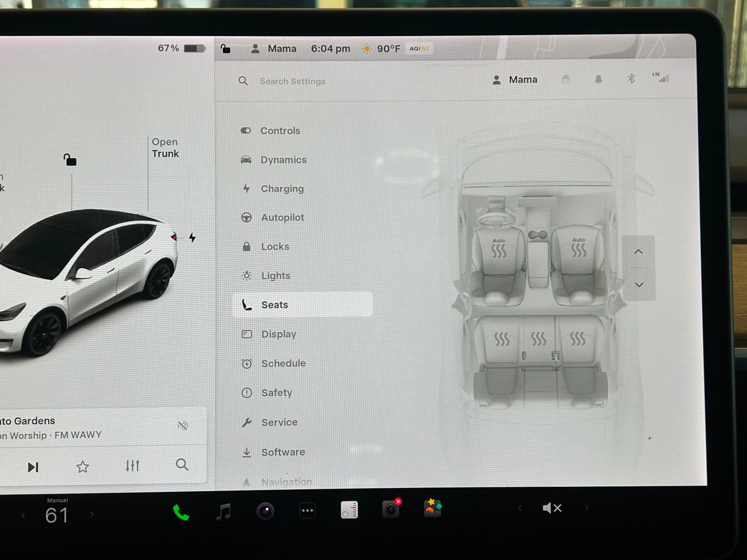
Task: Open the Autopilot settings menu
Action: 282,217
